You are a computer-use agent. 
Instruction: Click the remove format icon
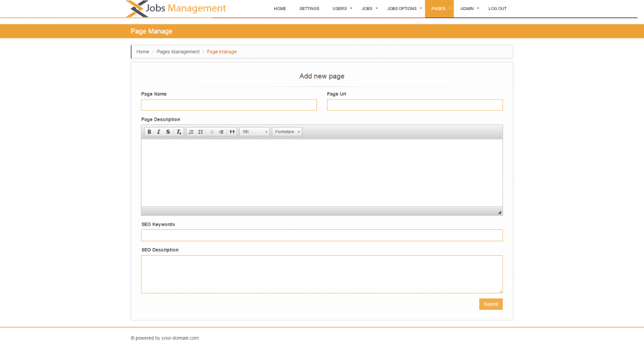tap(179, 132)
